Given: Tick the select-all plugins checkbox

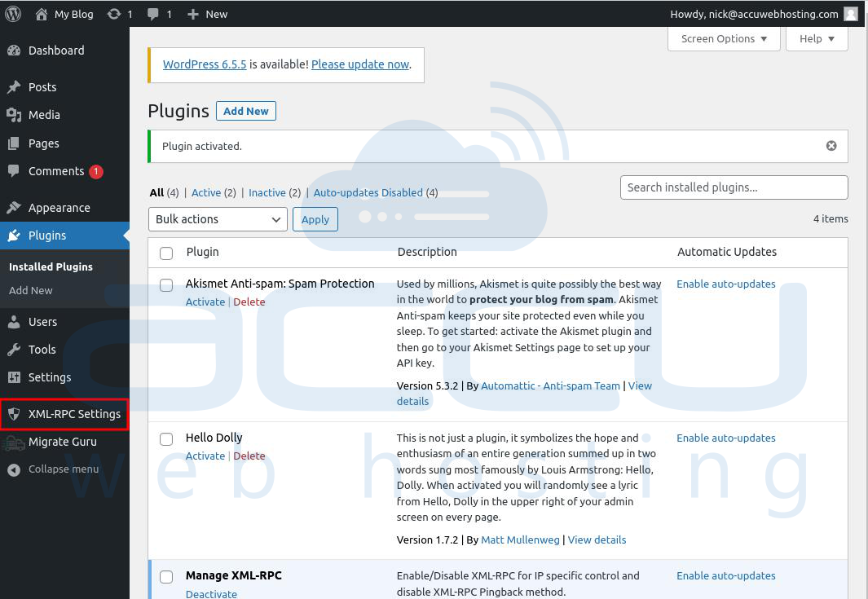Looking at the screenshot, I should 166,253.
